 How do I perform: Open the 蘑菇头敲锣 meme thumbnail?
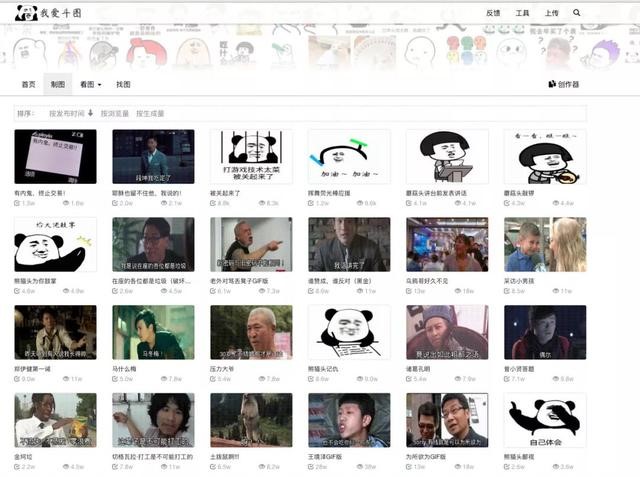545,155
